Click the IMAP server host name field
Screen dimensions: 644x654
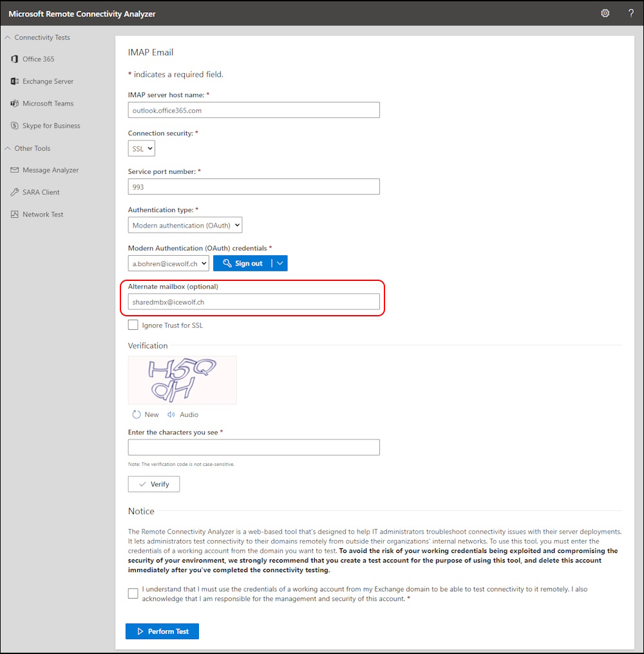click(254, 110)
